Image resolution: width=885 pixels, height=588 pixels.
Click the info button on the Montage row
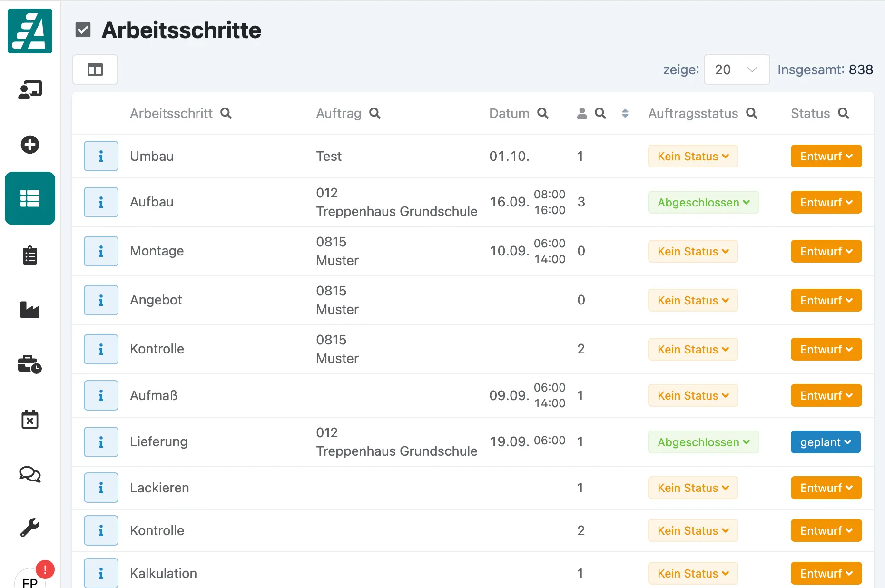(x=101, y=251)
